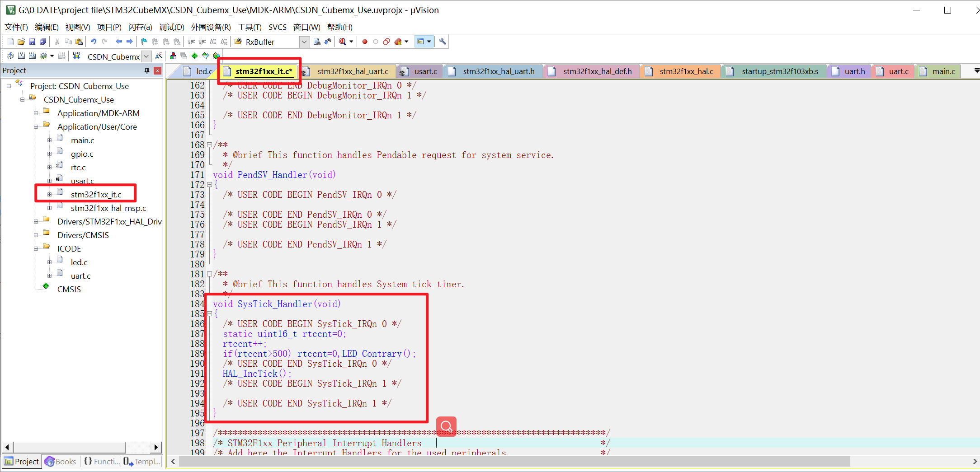Switch to the main.c editor tab

pyautogui.click(x=938, y=71)
